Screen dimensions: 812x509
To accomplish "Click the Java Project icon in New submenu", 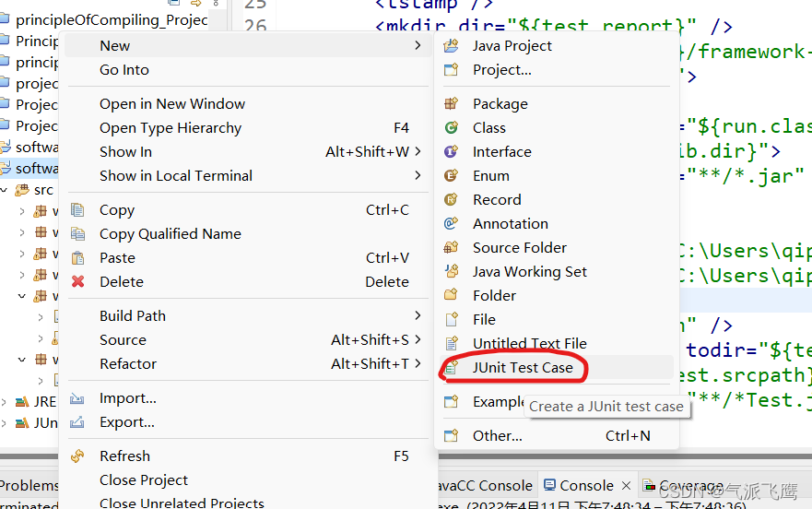I will click(451, 45).
